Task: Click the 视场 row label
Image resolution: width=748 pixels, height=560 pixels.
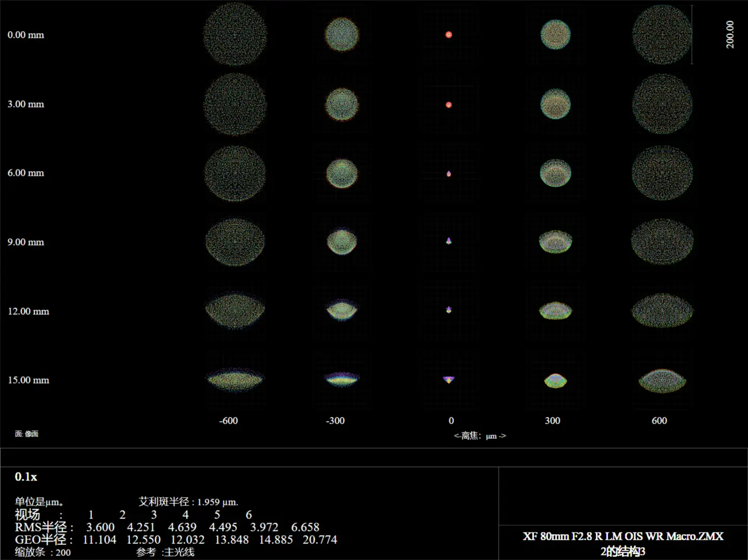Action: click(28, 514)
